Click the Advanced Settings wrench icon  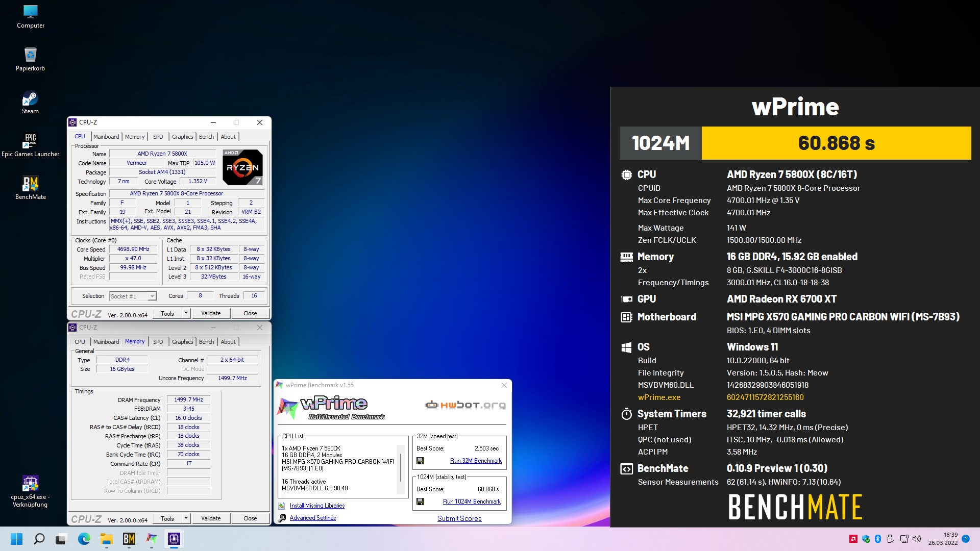coord(282,518)
